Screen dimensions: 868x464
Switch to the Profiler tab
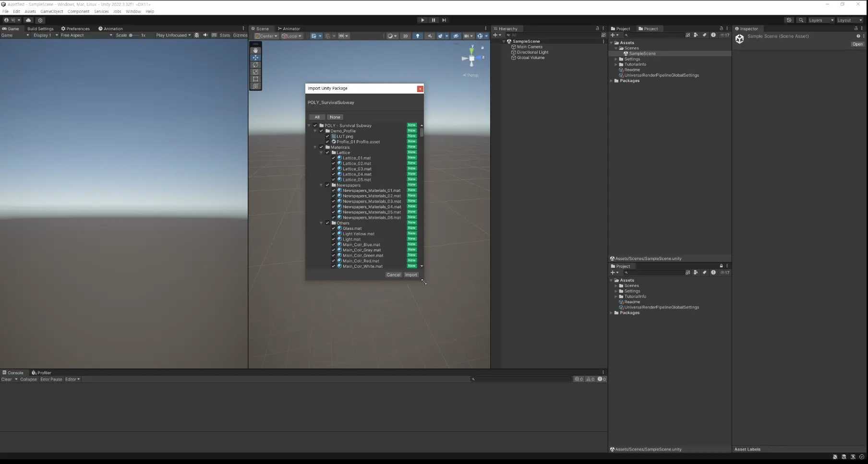tap(41, 373)
